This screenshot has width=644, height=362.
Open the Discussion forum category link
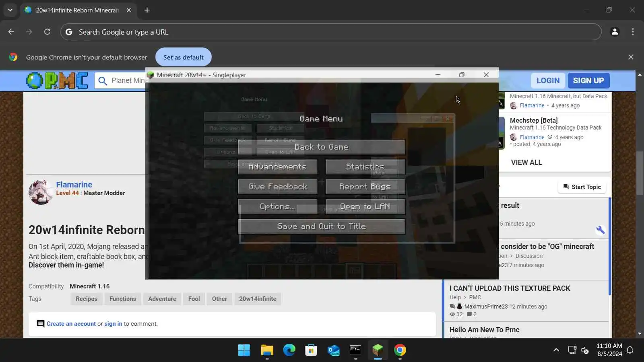point(529,256)
